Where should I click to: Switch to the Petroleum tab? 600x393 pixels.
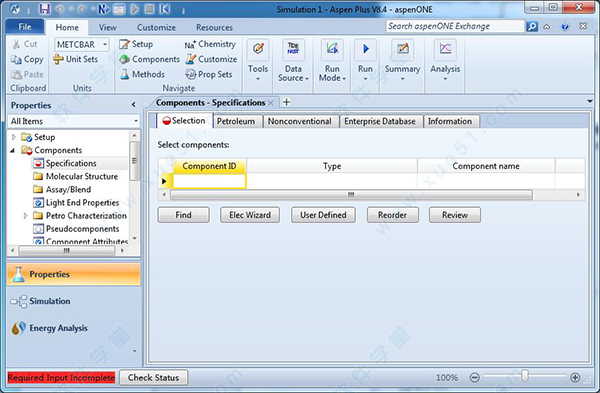[x=236, y=121]
